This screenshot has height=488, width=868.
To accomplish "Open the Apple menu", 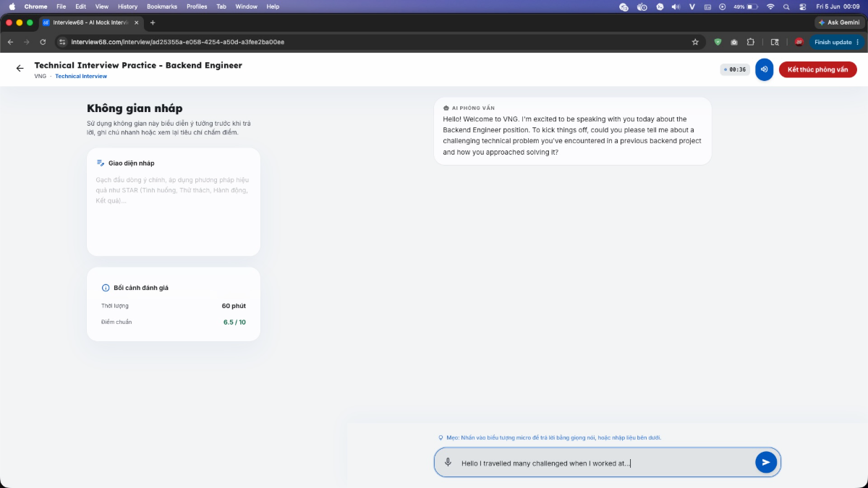I will (12, 7).
